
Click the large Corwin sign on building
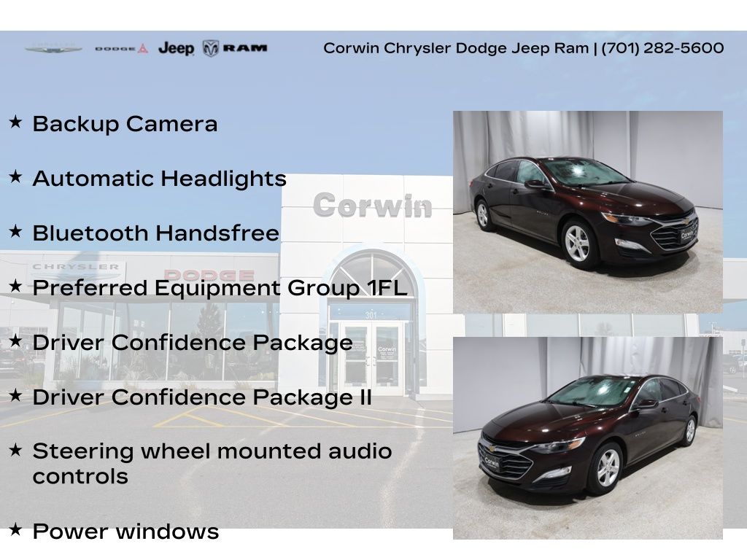(x=372, y=206)
